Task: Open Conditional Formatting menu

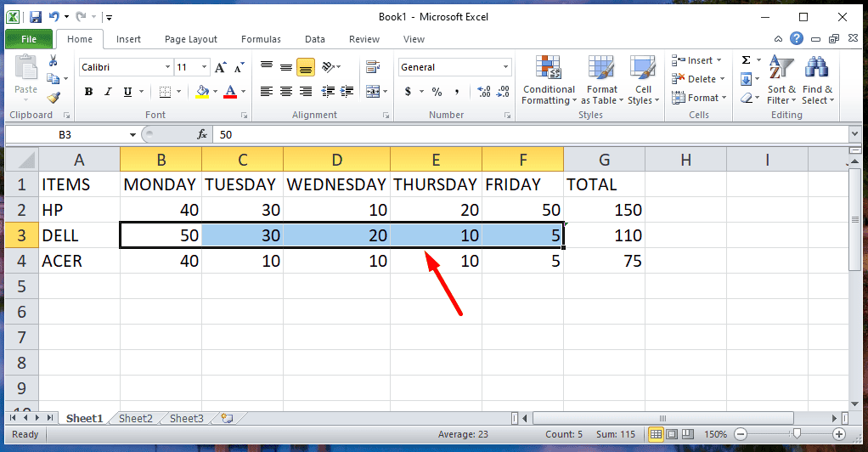Action: point(548,82)
